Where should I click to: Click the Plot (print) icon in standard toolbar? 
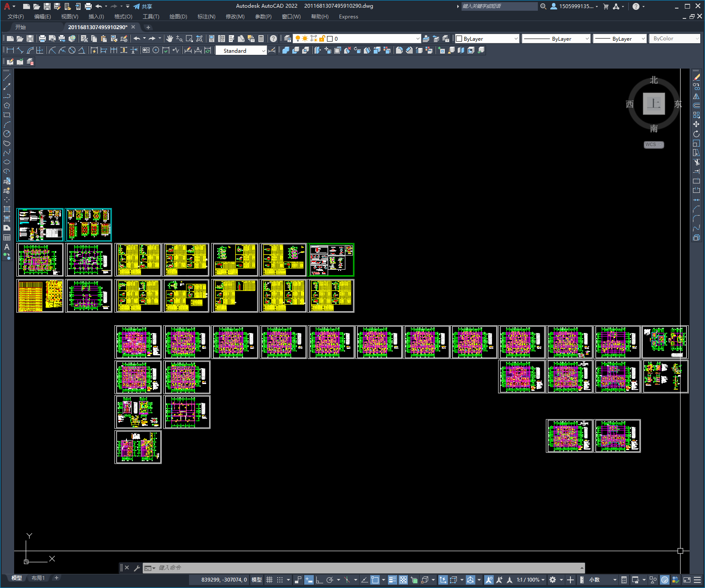tap(42, 39)
